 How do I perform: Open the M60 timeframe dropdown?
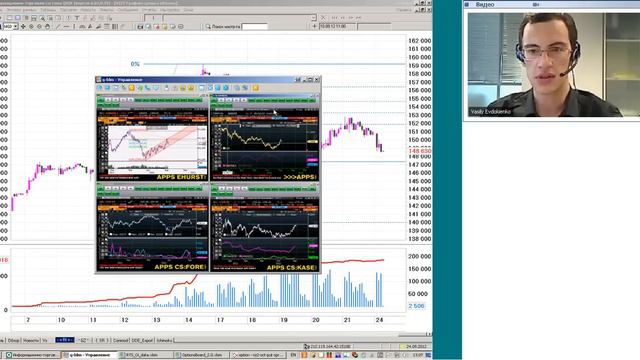pyautogui.click(x=16, y=27)
